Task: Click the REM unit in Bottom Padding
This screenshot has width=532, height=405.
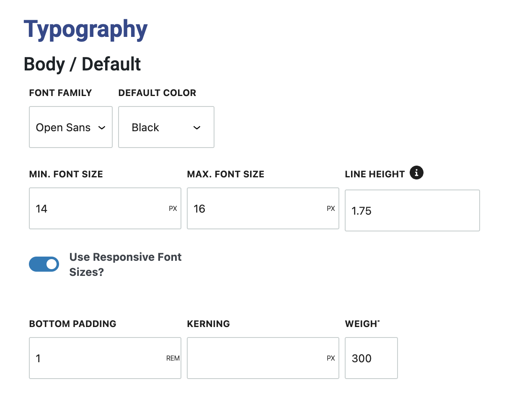Action: (x=173, y=358)
